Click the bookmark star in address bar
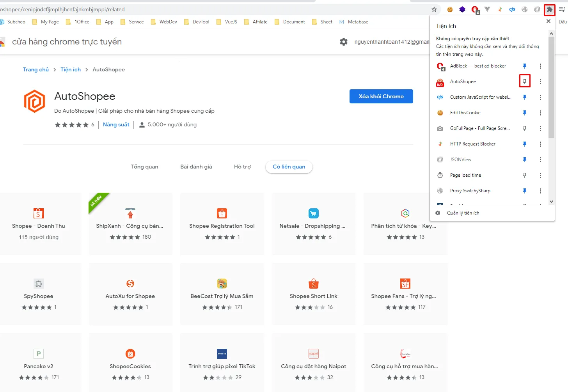Image resolution: width=568 pixels, height=392 pixels. point(434,9)
